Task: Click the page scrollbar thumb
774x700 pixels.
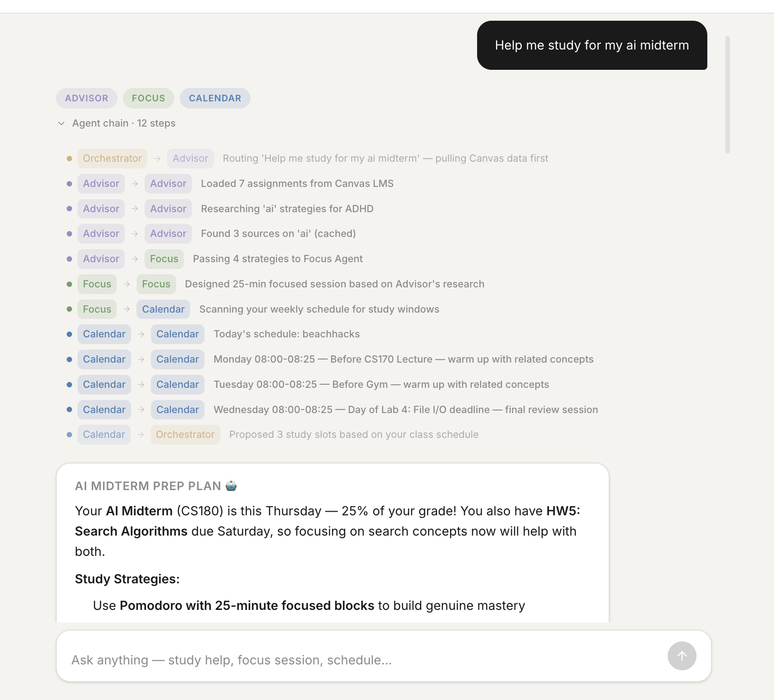Action: click(x=727, y=95)
